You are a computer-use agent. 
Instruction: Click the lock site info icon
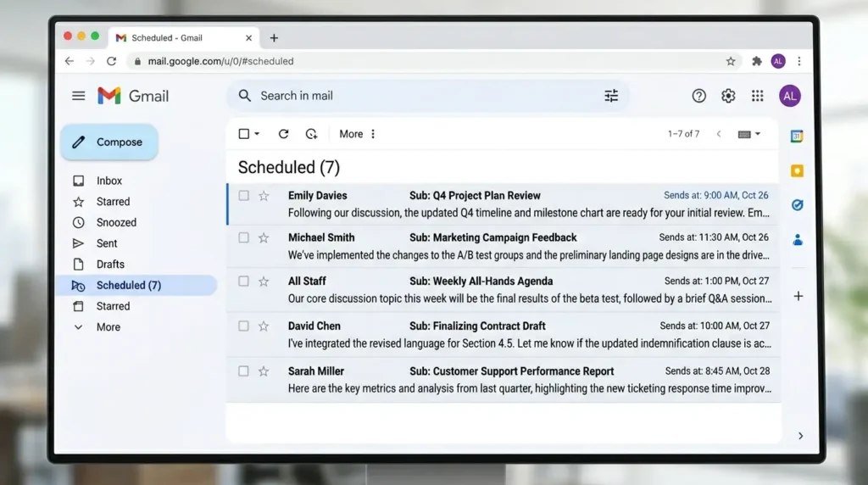[x=138, y=61]
